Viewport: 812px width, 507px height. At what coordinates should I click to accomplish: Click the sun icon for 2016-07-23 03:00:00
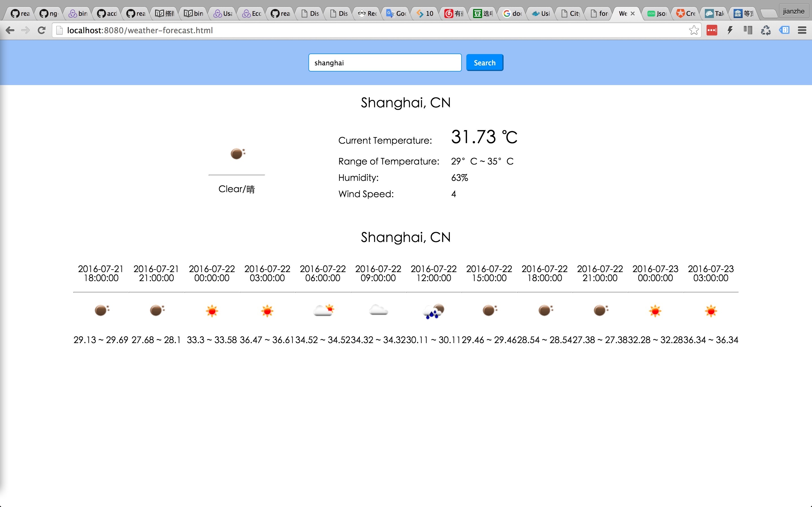pyautogui.click(x=711, y=311)
